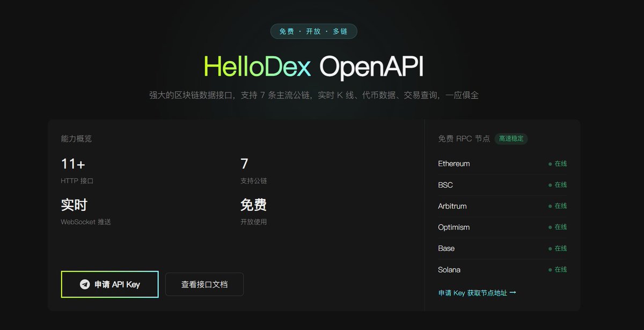The width and height of the screenshot is (644, 330).
Task: Click the 免费 开放使用 stat
Action: (x=253, y=211)
